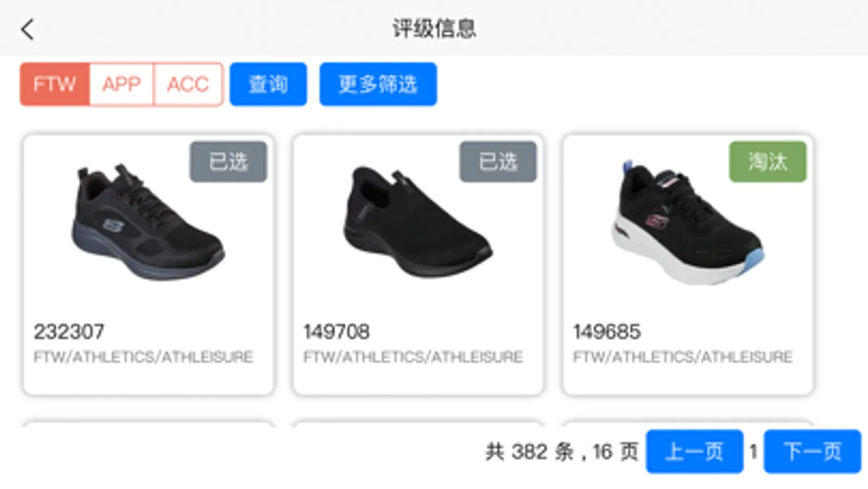Viewport: 868px width, 489px height.
Task: Select style number 232307 text
Action: coord(69,331)
